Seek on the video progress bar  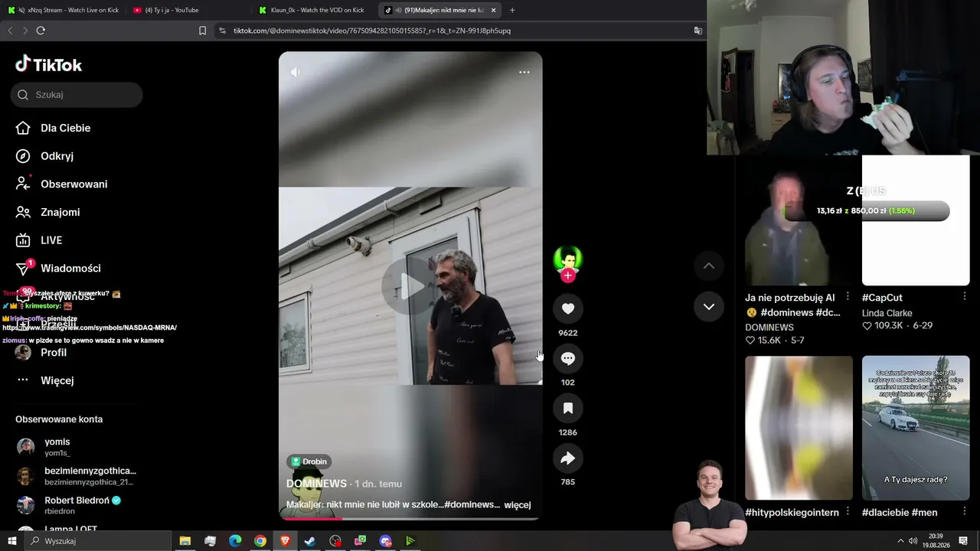point(410,518)
